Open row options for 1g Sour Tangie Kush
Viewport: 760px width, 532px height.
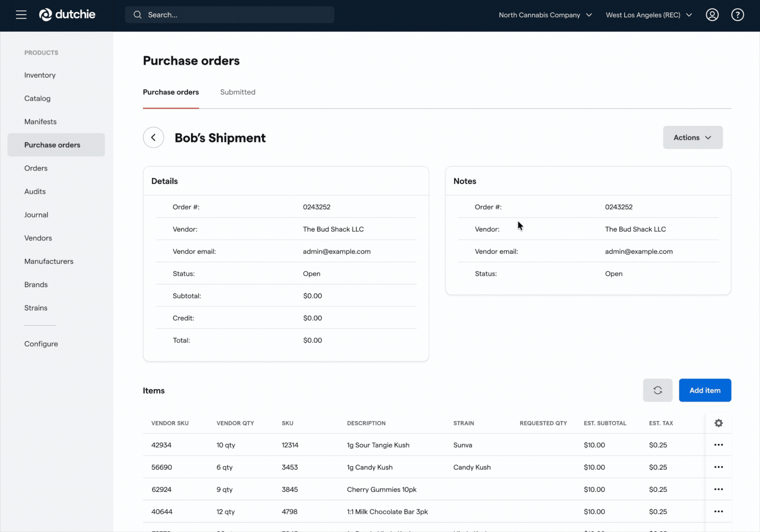tap(718, 445)
